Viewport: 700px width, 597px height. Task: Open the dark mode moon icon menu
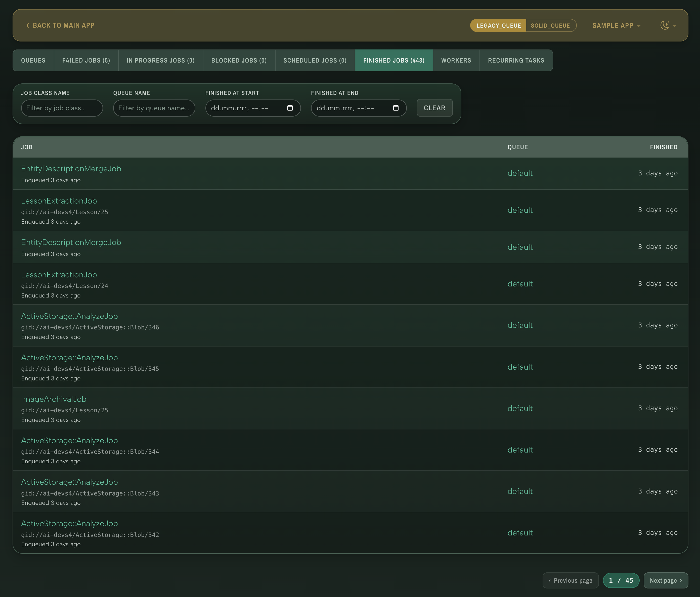pyautogui.click(x=664, y=25)
